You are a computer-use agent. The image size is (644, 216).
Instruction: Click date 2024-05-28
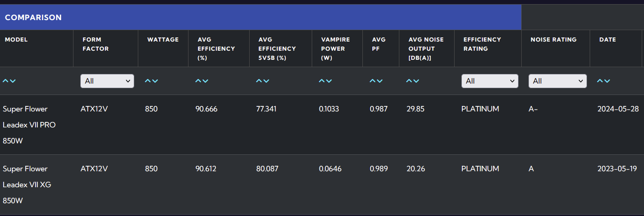tap(618, 109)
